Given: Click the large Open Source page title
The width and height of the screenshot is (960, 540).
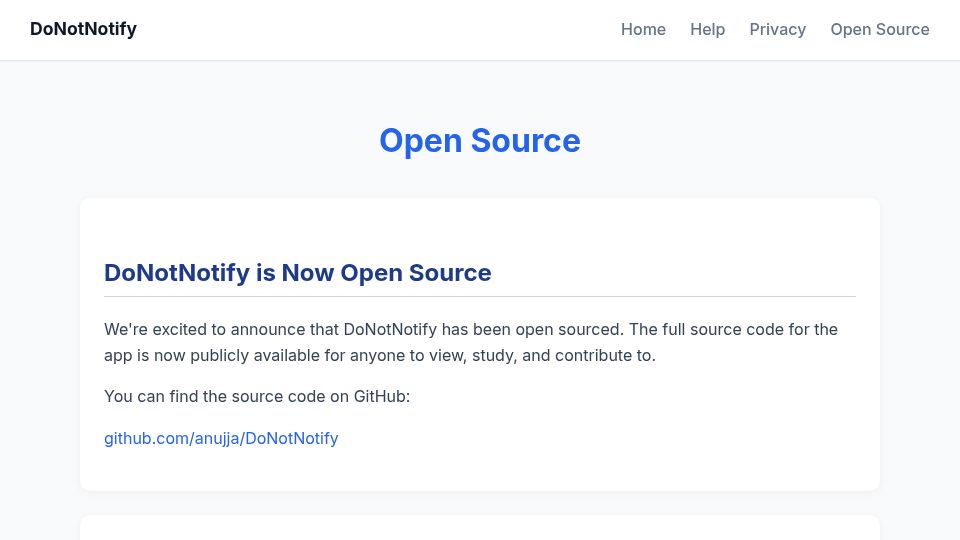Looking at the screenshot, I should point(480,141).
